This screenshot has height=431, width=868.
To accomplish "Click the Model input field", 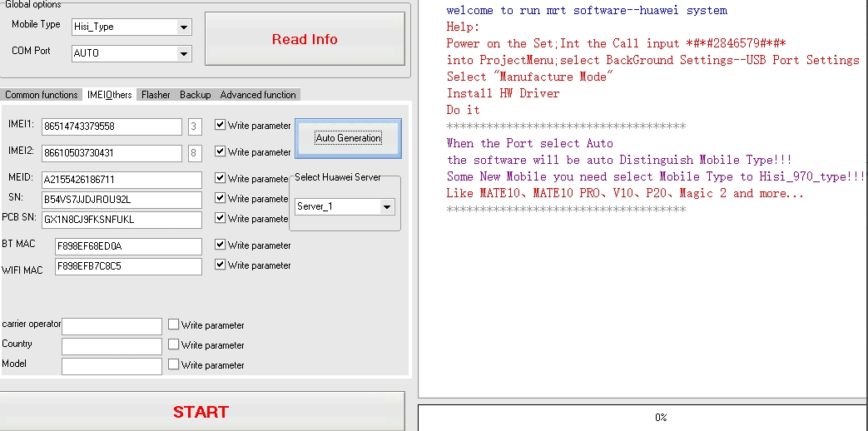I will click(x=112, y=366).
